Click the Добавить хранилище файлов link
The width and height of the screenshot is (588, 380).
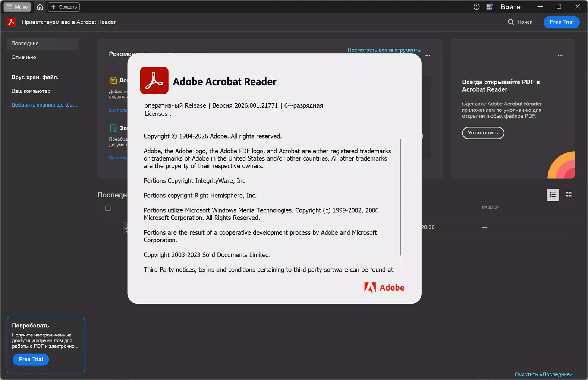coord(44,105)
